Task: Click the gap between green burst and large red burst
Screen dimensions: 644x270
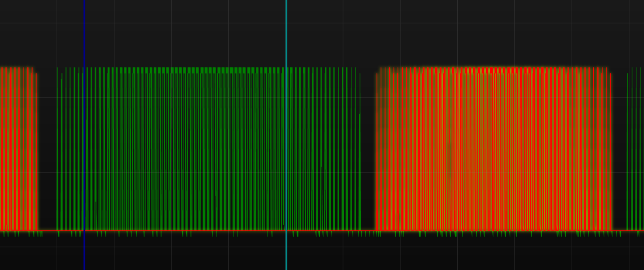Action: click(368, 149)
